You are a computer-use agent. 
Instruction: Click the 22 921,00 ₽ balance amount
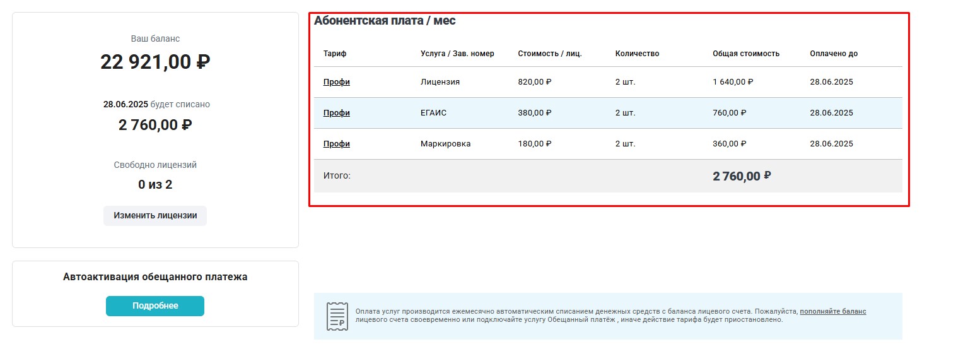(x=155, y=62)
